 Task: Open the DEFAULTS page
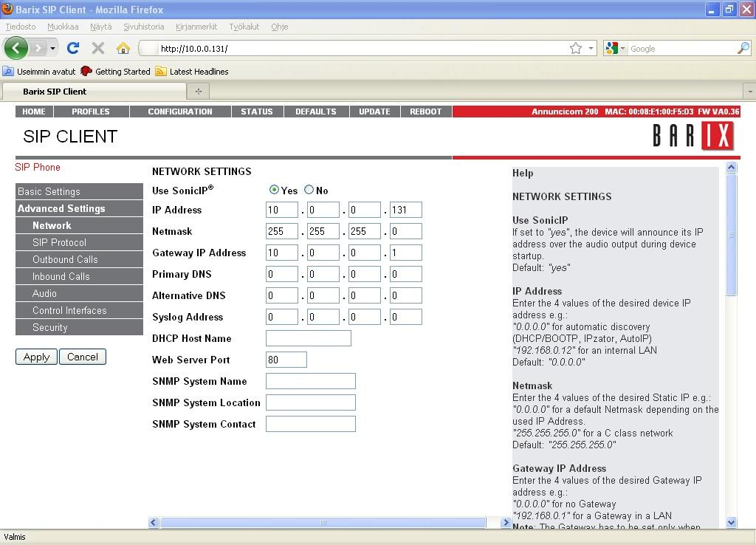[316, 112]
